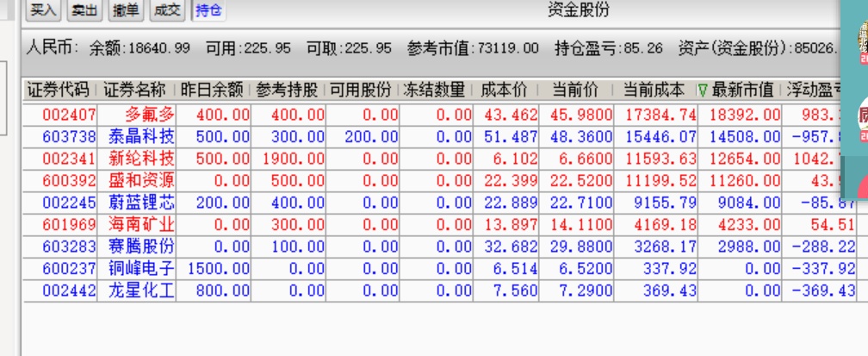This screenshot has width=868, height=356.
Task: Select stock code 002245
Action: [69, 203]
